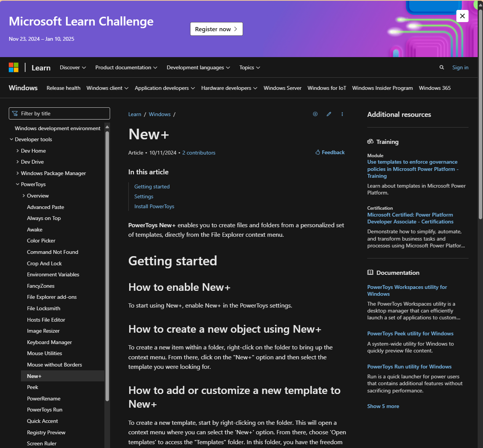The image size is (483, 448).
Task: Click the Learn brand link in header
Action: 41,68
